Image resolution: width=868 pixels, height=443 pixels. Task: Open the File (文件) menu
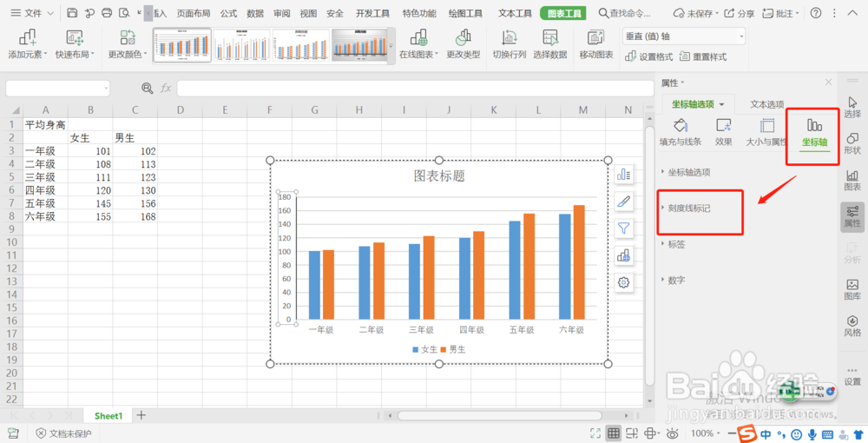[x=32, y=13]
